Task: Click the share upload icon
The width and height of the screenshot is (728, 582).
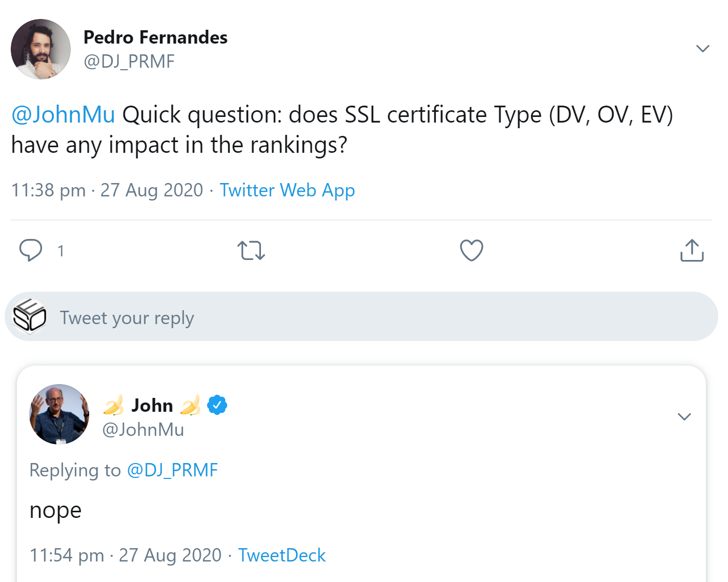Action: tap(692, 250)
